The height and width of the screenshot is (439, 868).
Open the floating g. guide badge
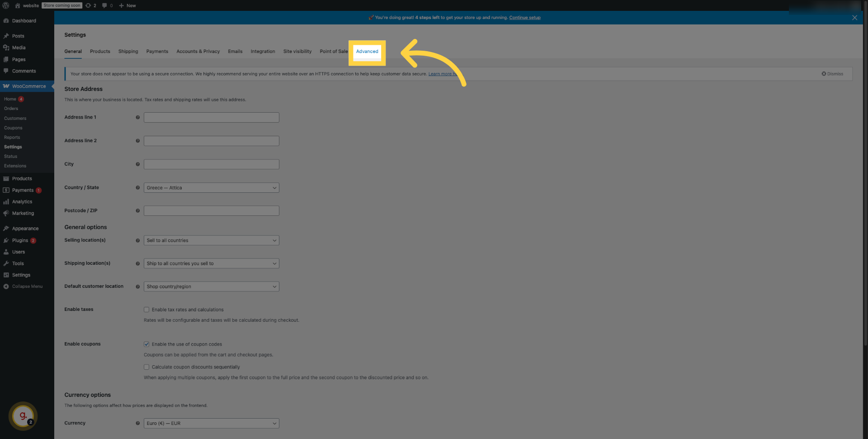[23, 416]
